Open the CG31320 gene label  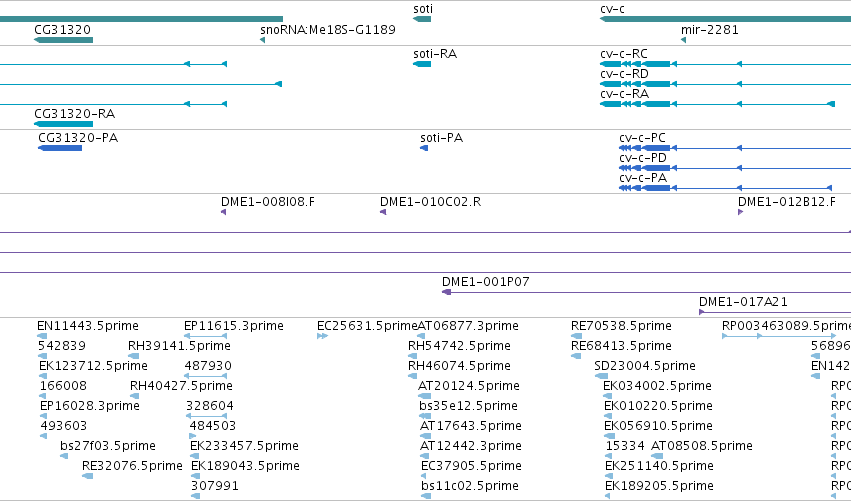(62, 29)
